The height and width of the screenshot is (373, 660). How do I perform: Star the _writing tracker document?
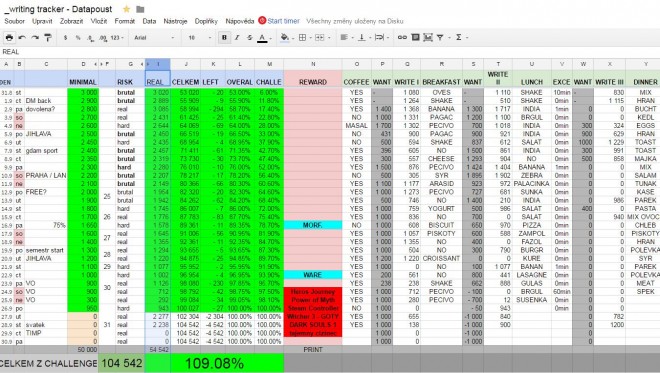click(126, 9)
